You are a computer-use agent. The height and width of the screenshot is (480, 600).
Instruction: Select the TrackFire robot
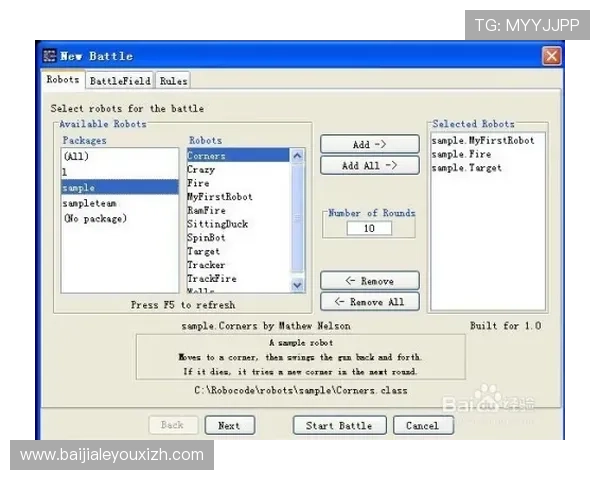[x=238, y=278]
